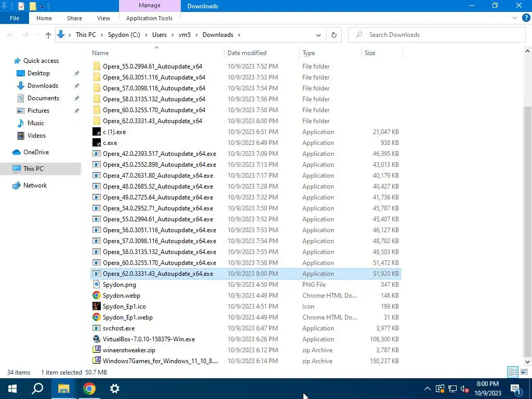
Task: Navigate to Users in address bar
Action: point(159,35)
